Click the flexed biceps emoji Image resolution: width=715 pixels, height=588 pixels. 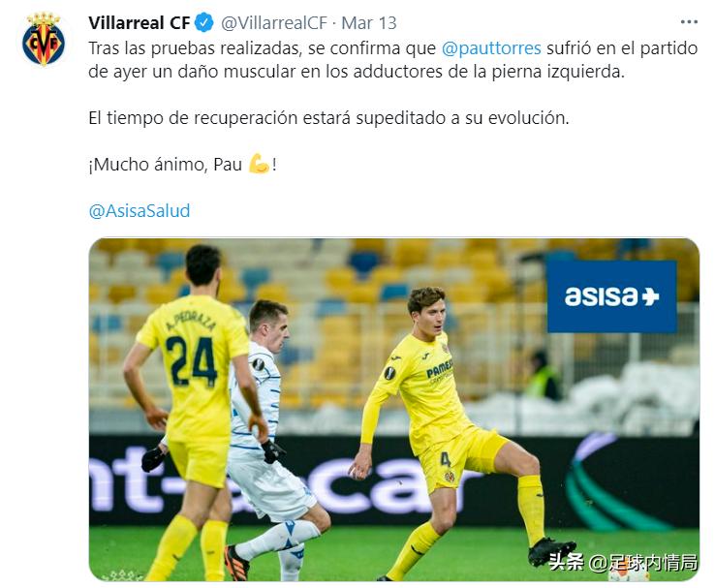click(x=259, y=164)
